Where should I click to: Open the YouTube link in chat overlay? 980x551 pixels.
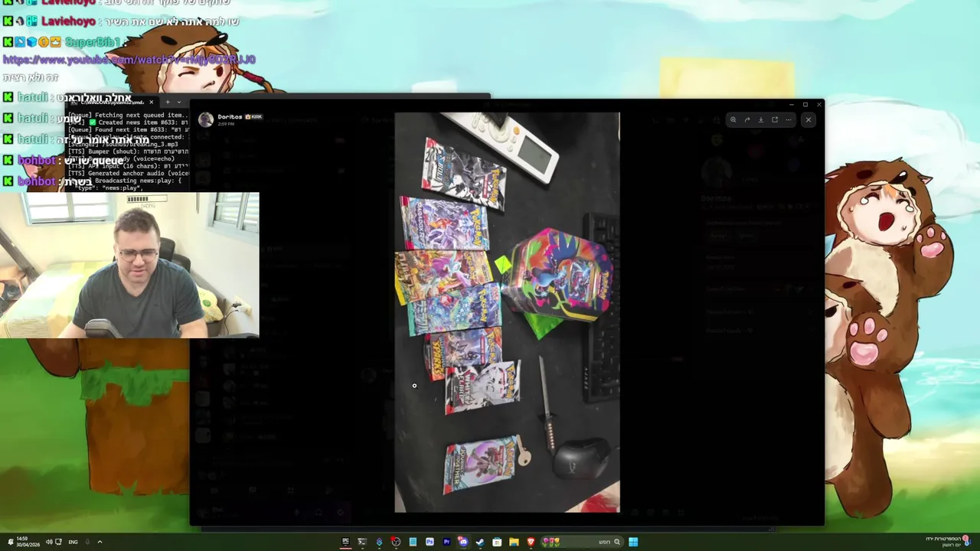(x=129, y=60)
